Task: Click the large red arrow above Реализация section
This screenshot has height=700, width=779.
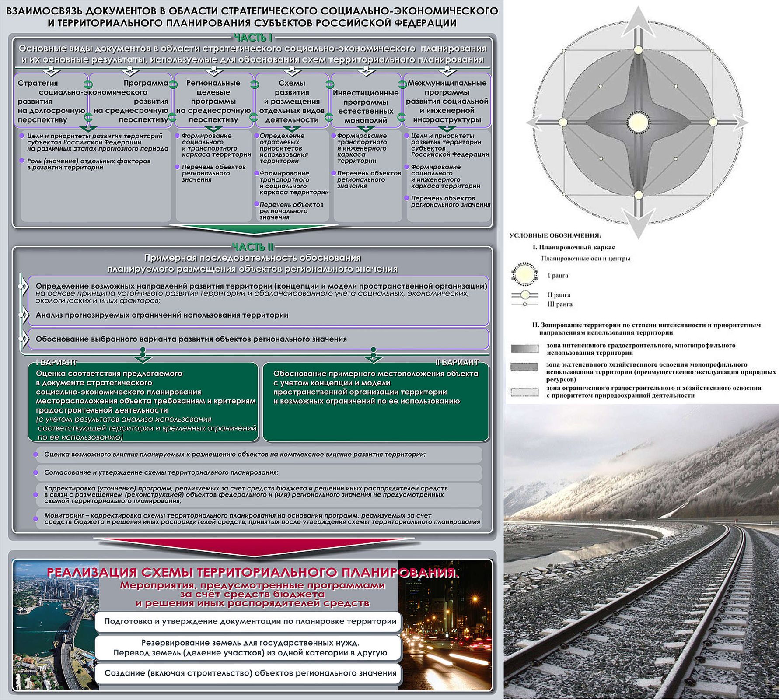Action: (x=254, y=547)
